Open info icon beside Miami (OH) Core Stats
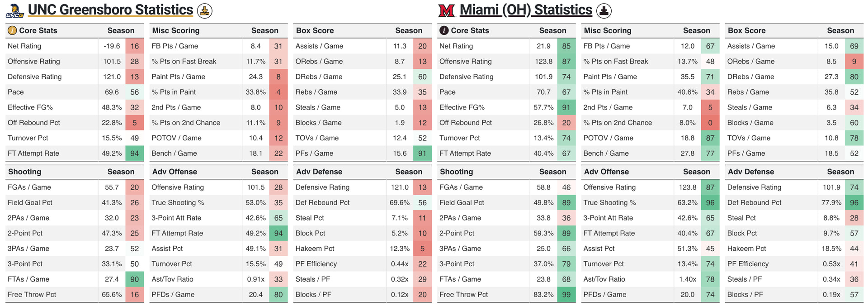The height and width of the screenshot is (307, 868). coord(444,31)
